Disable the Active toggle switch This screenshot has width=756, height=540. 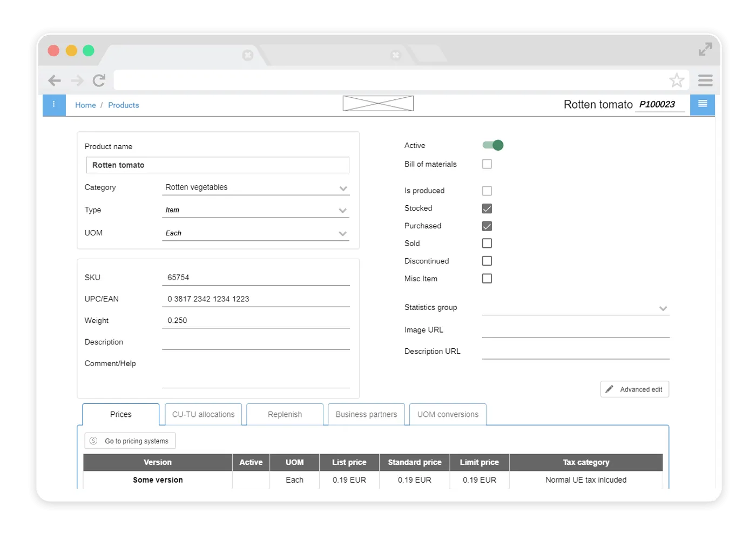493,145
